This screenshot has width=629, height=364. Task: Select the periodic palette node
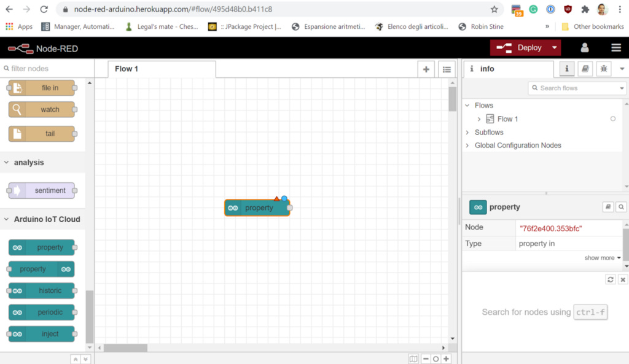coord(42,312)
